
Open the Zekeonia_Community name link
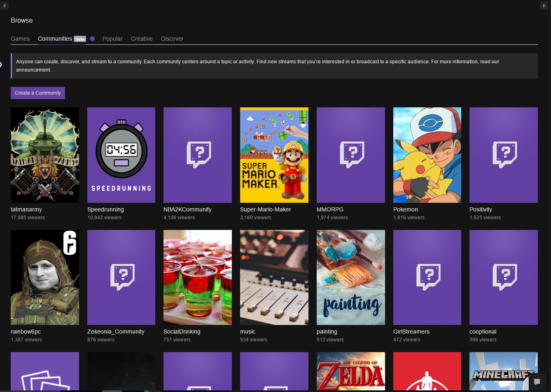[x=116, y=332]
